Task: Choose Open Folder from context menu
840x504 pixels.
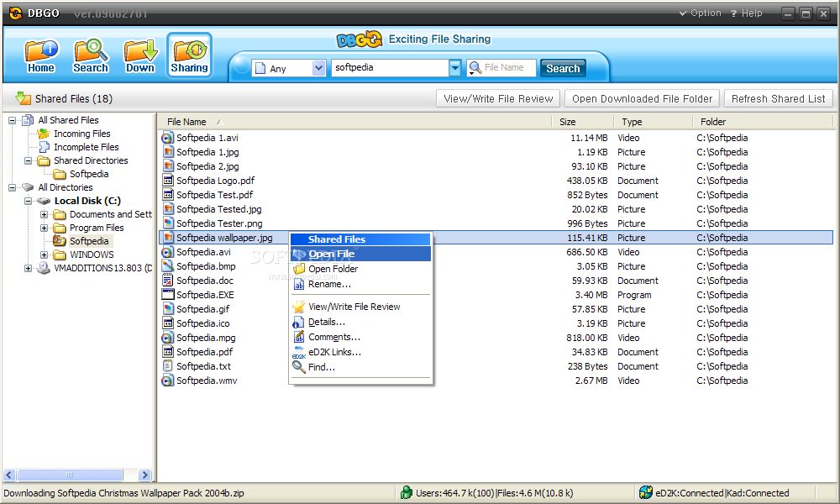Action: (x=360, y=269)
